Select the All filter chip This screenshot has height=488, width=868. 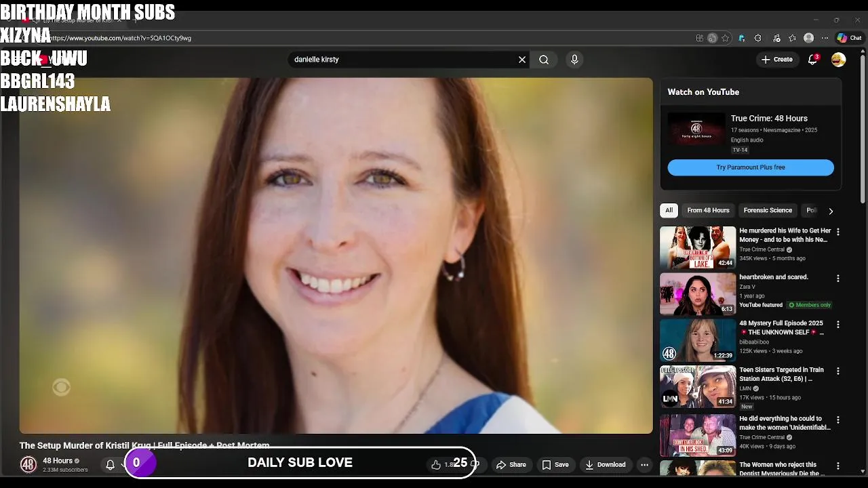(669, 210)
